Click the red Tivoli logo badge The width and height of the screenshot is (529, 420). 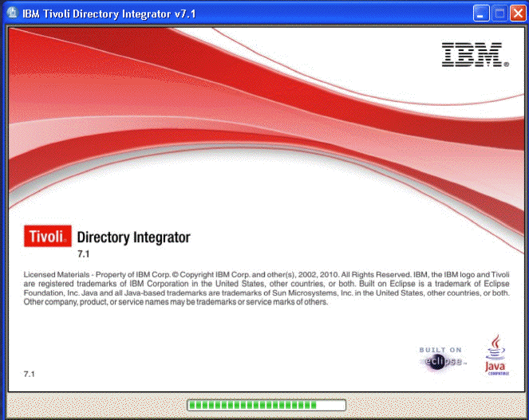[48, 236]
